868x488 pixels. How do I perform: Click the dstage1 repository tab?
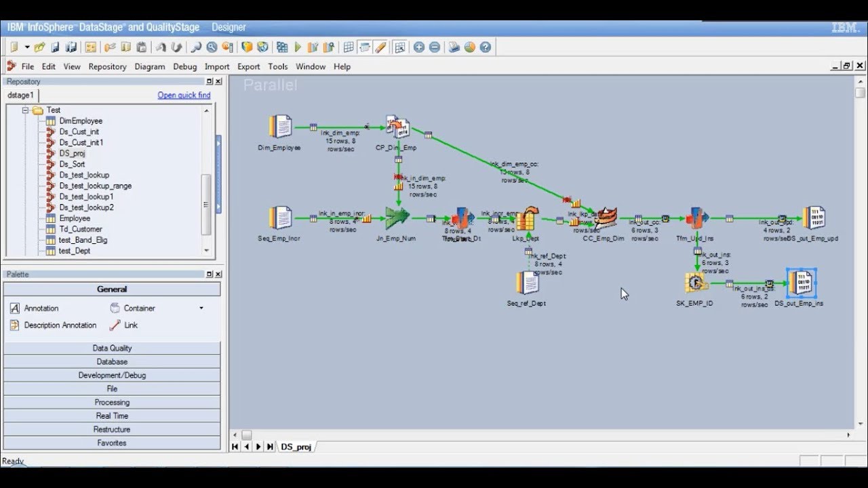(20, 96)
